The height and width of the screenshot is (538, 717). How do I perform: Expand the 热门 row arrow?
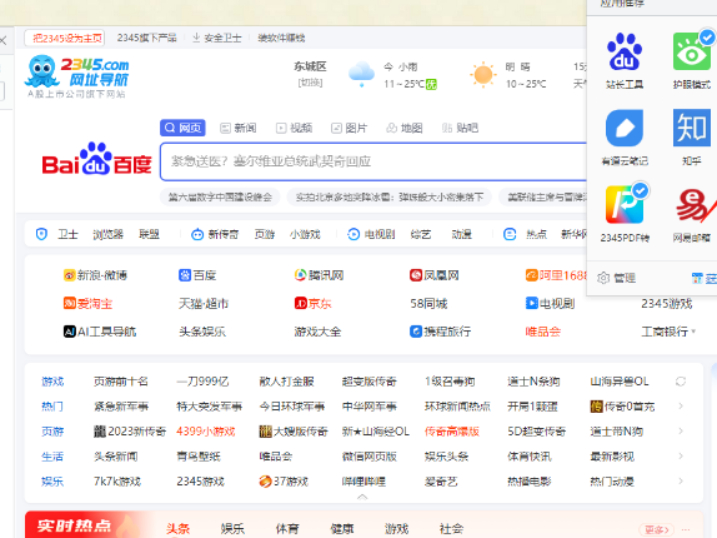681,406
